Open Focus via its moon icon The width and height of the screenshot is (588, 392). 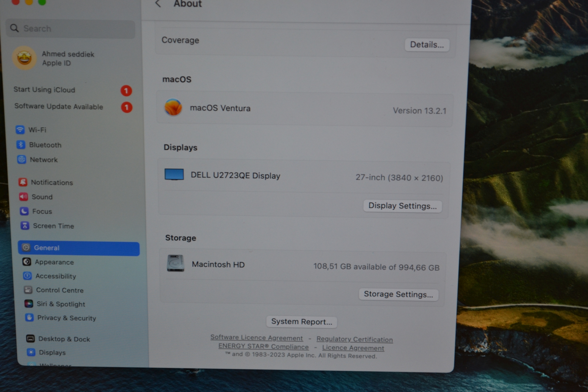[24, 211]
